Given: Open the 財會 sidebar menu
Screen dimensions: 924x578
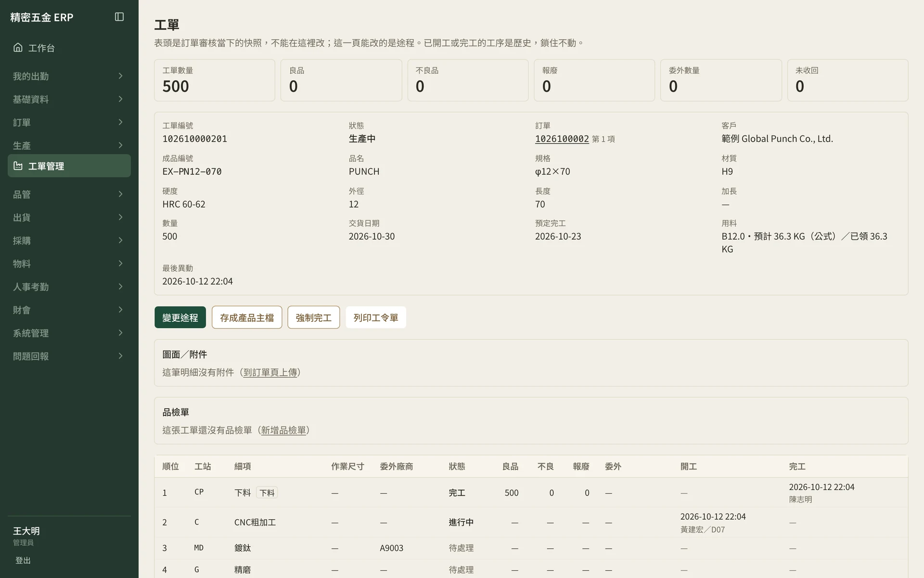Looking at the screenshot, I should (69, 310).
